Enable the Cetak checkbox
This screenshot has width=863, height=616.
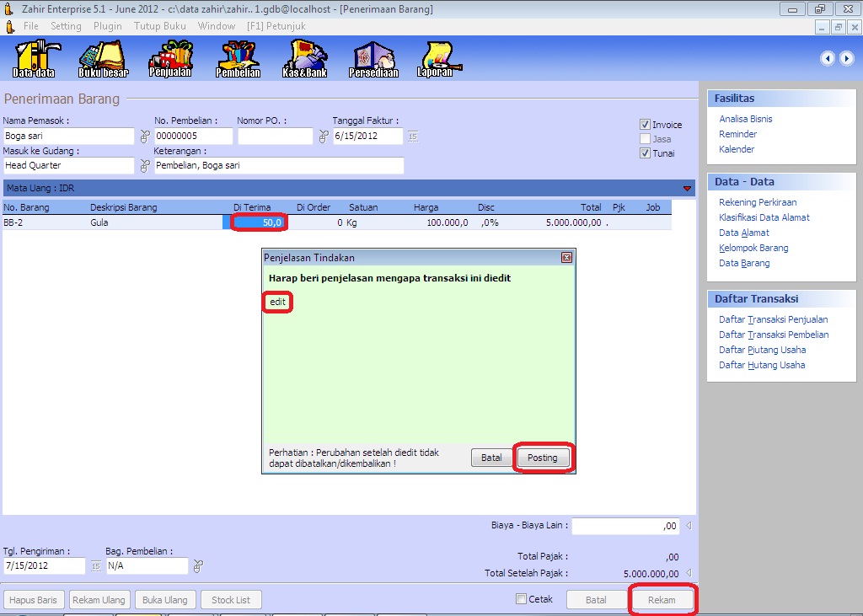point(522,599)
